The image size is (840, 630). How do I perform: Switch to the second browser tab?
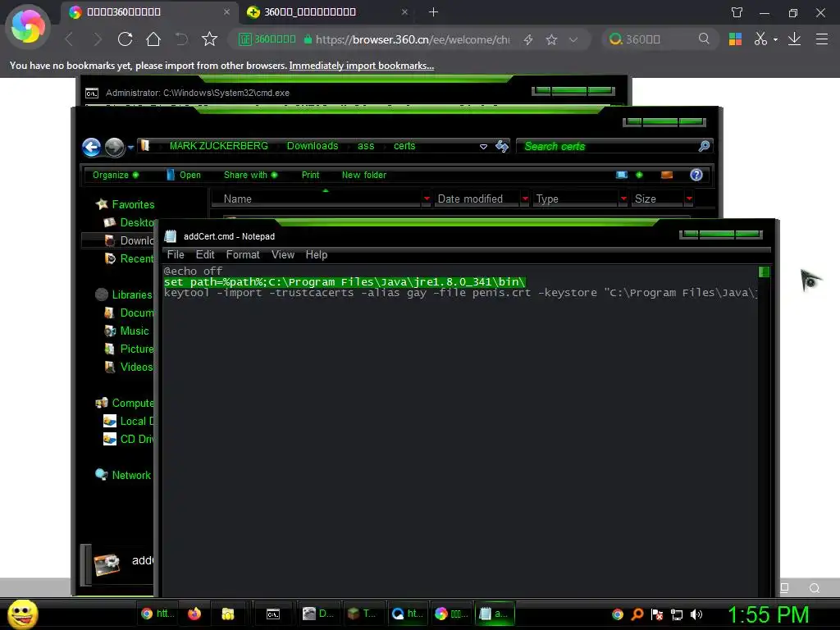click(326, 11)
